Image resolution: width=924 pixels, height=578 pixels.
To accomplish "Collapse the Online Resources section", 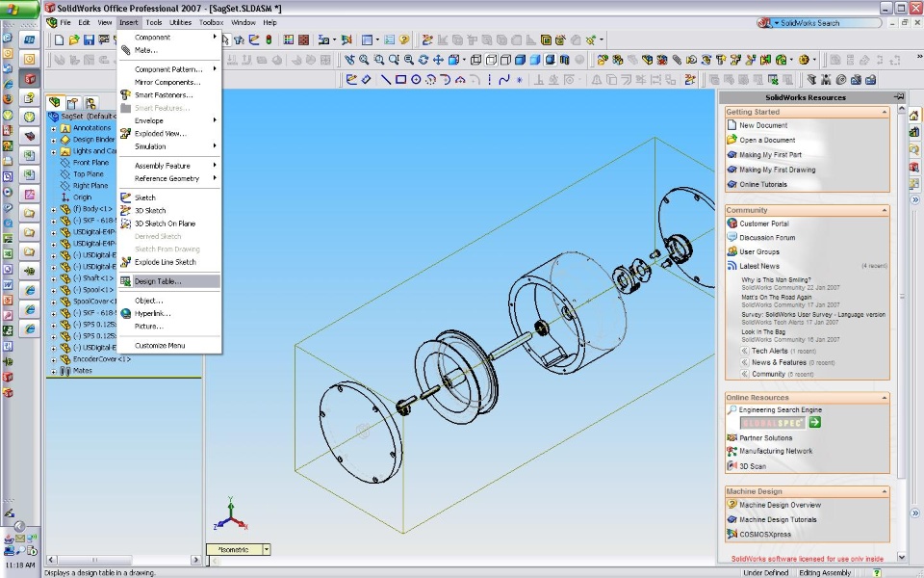I will click(x=884, y=398).
